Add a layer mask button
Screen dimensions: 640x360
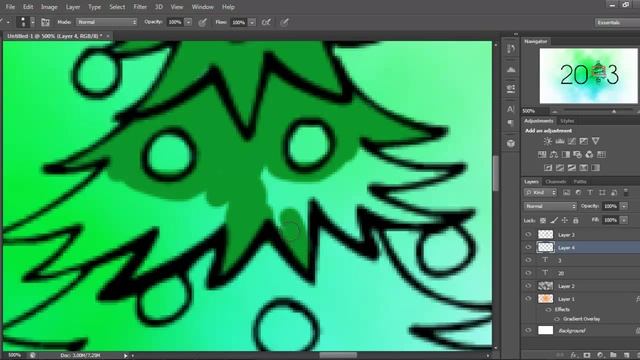point(587,356)
